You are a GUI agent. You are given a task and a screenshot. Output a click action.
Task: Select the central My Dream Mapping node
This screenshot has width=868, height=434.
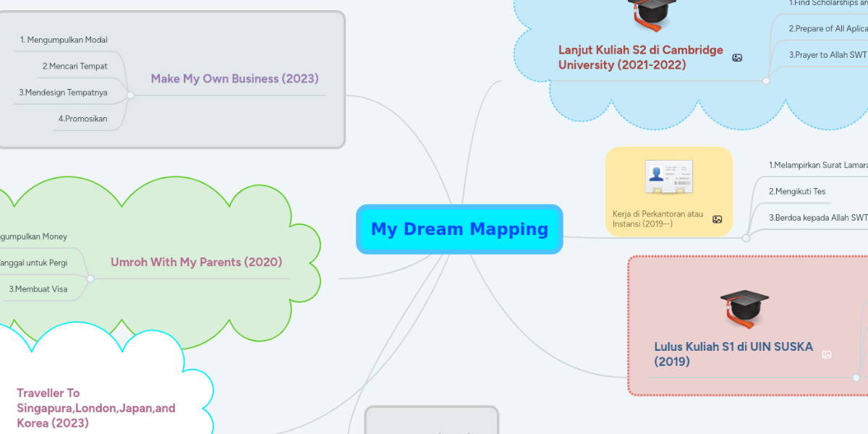(459, 229)
